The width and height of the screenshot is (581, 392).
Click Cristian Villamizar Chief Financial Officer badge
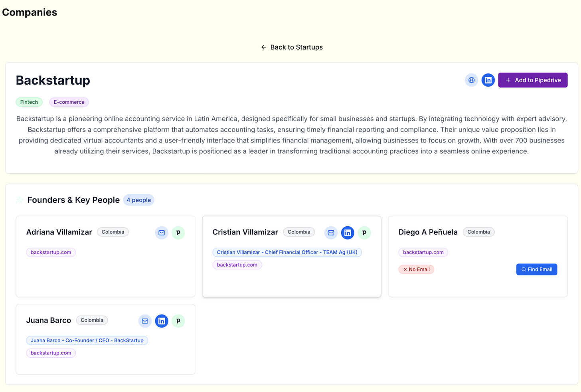pyautogui.click(x=287, y=252)
